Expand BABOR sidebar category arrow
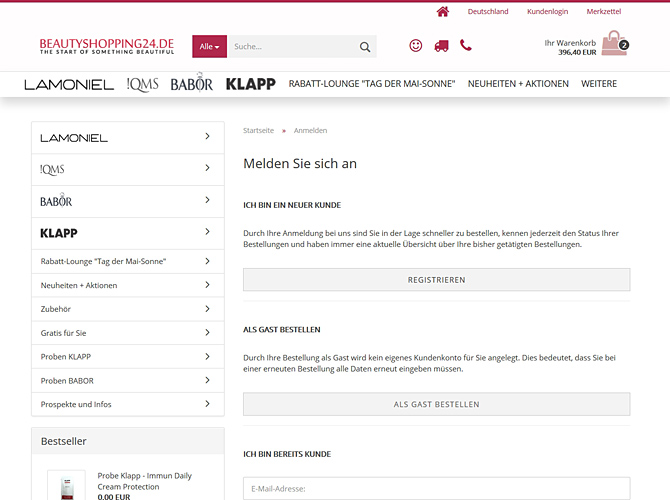Screen dimensions: 670x500 207,200
